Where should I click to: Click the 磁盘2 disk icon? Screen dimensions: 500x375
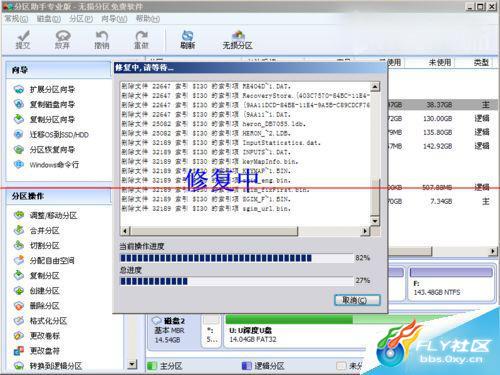pos(157,321)
